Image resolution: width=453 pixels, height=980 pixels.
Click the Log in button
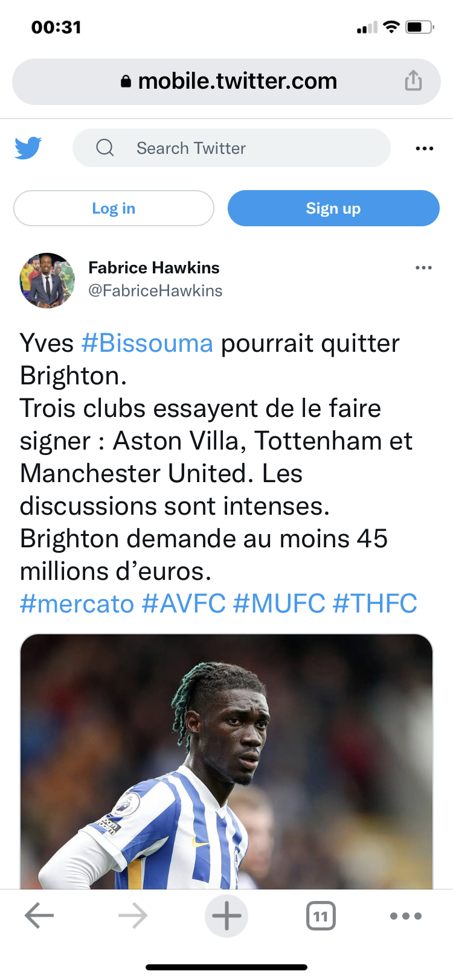pyautogui.click(x=114, y=208)
